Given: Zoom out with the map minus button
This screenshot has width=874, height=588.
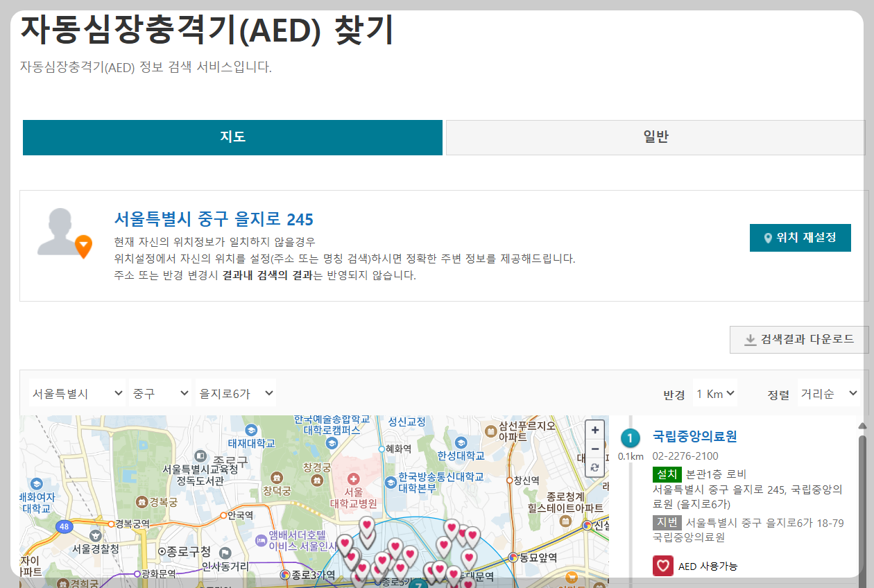Looking at the screenshot, I should tap(594, 449).
